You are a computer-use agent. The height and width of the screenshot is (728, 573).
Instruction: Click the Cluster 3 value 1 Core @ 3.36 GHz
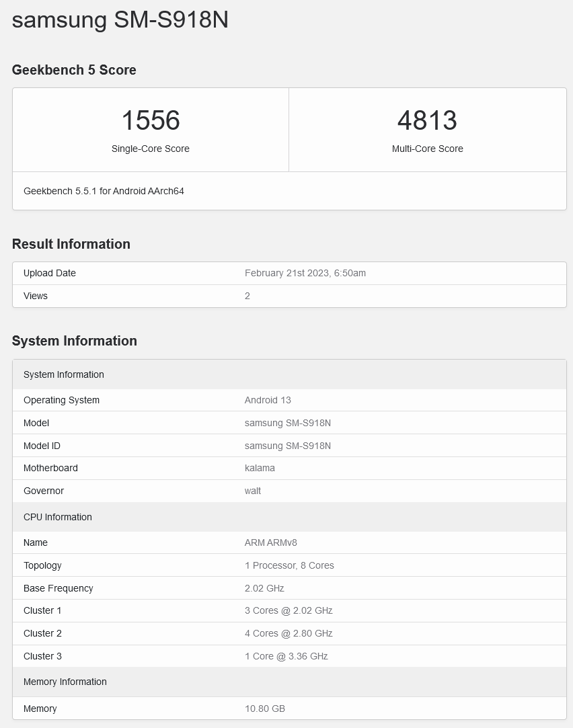tap(286, 656)
